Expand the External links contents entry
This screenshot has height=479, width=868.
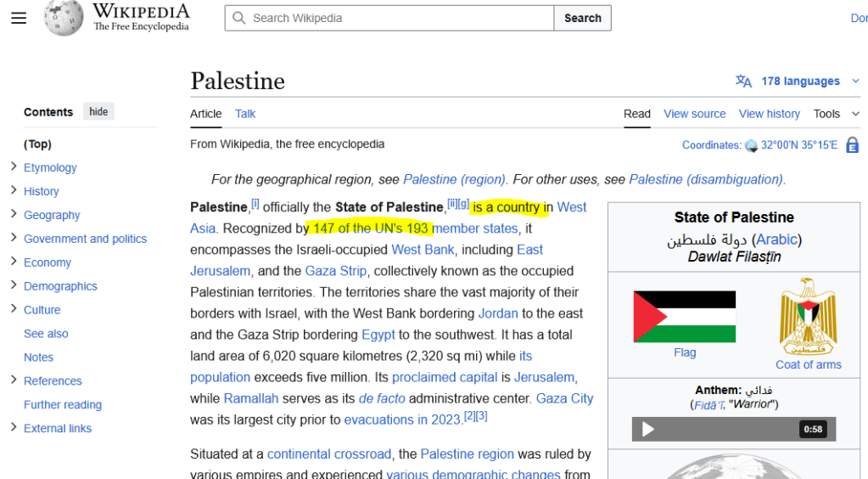pos(14,428)
